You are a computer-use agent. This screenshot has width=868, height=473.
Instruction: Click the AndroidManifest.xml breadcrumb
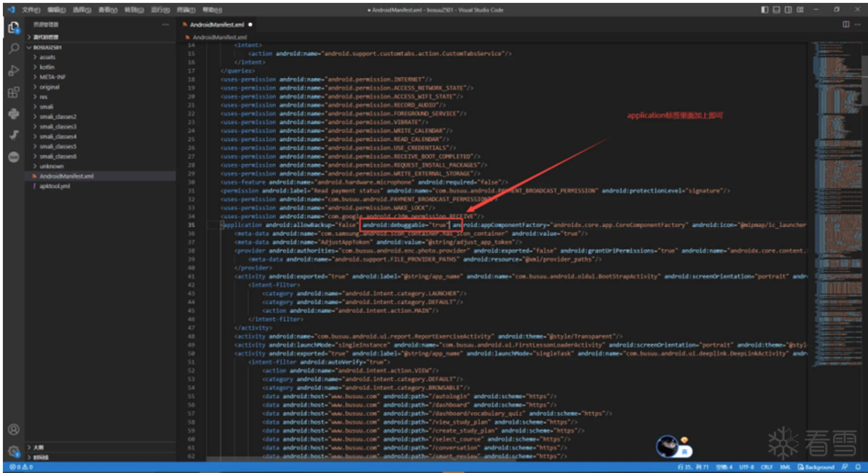click(x=219, y=37)
